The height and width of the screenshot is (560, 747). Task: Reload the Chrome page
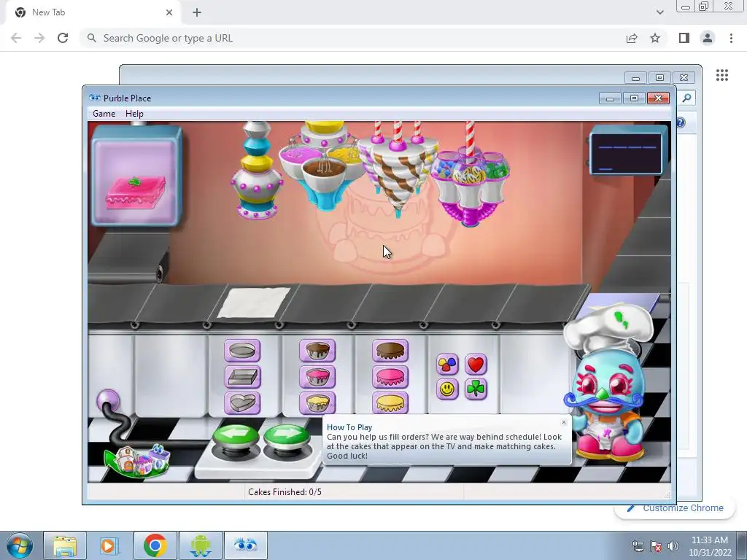(x=63, y=38)
